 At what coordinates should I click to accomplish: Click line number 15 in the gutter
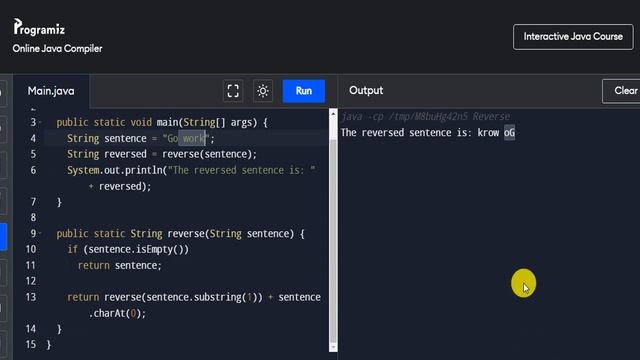click(x=31, y=344)
